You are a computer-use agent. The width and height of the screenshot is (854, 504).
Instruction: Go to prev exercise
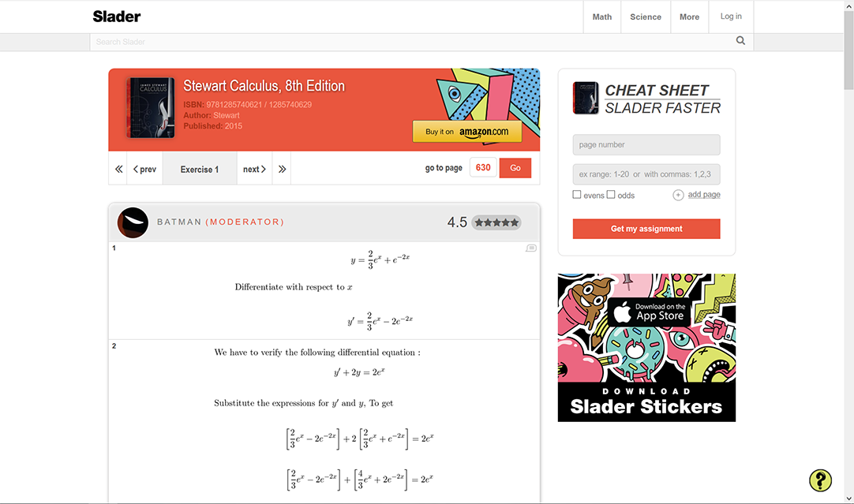(x=145, y=170)
